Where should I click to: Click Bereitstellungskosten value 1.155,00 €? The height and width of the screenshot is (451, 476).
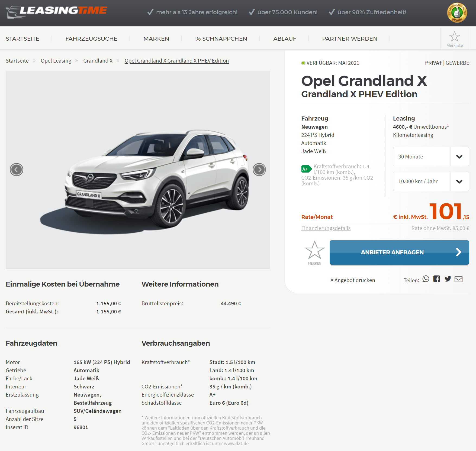[108, 303]
